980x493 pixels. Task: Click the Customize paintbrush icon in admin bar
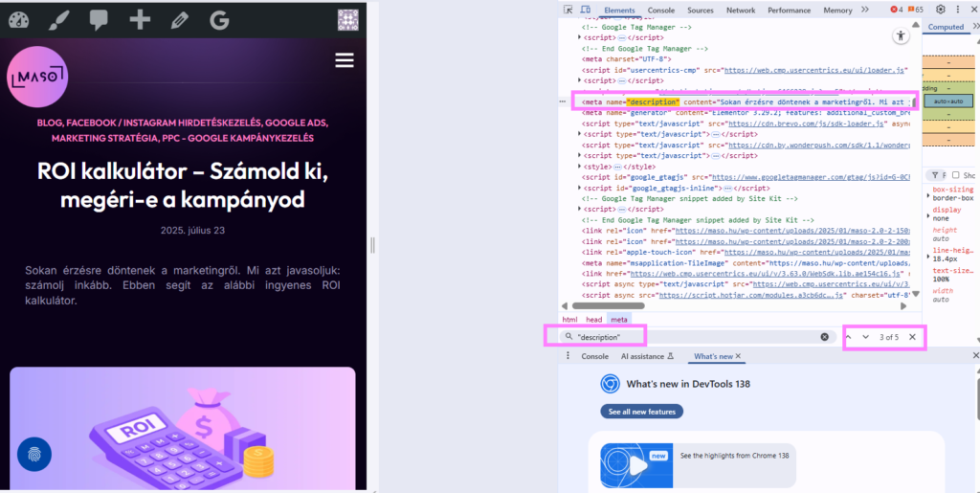[57, 20]
